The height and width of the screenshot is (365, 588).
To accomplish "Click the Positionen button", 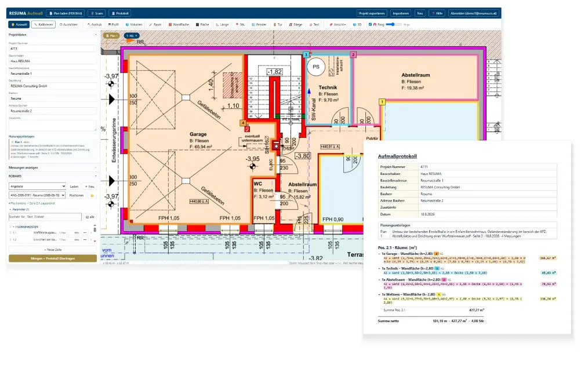I will coord(77,195).
